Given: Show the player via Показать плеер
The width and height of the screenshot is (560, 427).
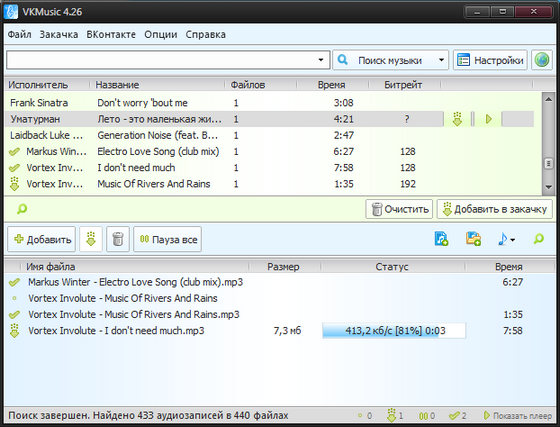Looking at the screenshot, I should pyautogui.click(x=518, y=416).
